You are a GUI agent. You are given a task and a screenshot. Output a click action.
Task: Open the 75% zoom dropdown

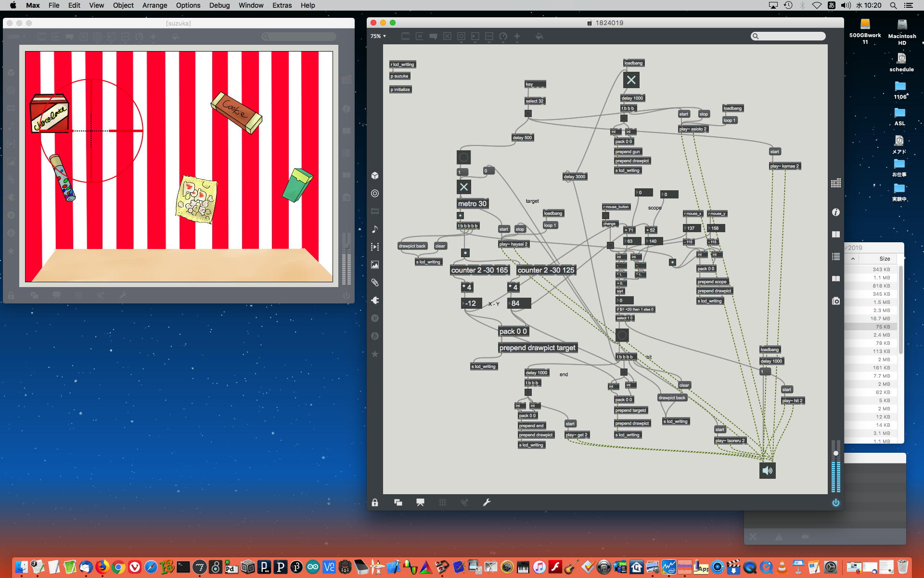(x=378, y=36)
